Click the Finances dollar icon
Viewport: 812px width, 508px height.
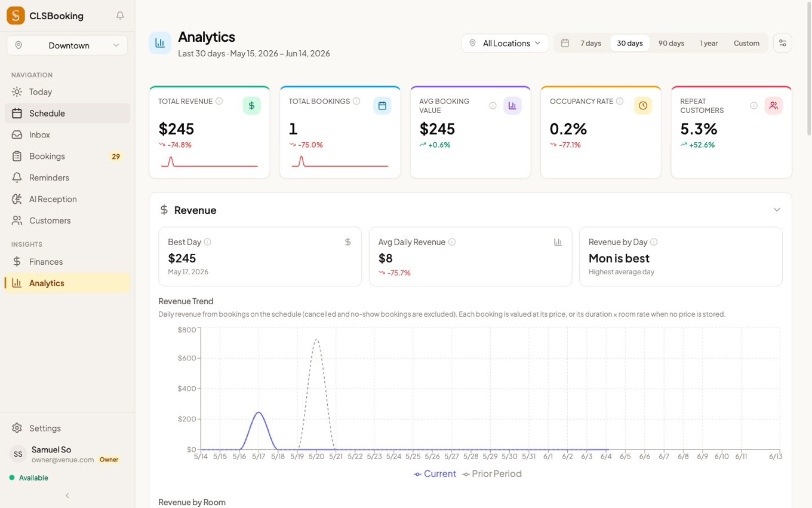click(17, 262)
